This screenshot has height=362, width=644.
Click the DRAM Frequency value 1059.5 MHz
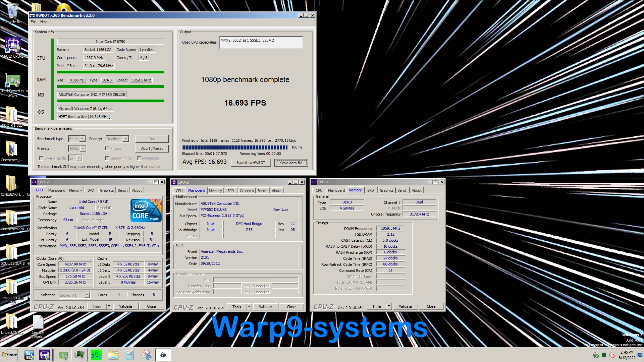pyautogui.click(x=390, y=229)
